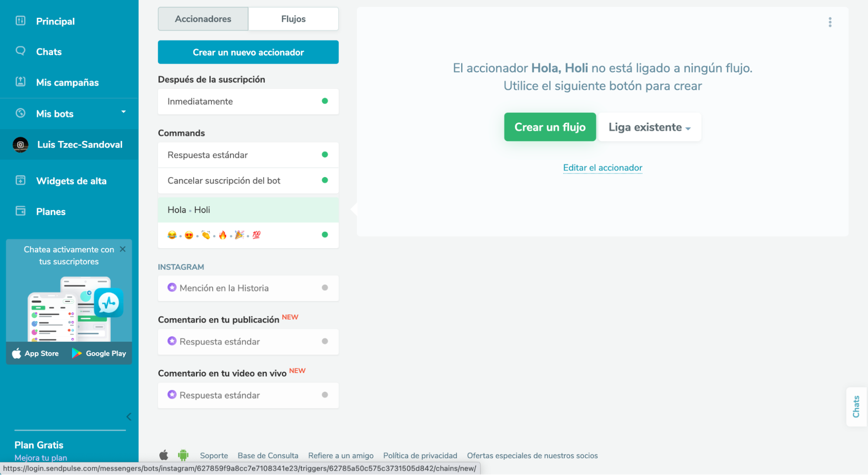Toggle status dot of the emoji trigger
Image resolution: width=868 pixels, height=475 pixels.
tap(325, 235)
